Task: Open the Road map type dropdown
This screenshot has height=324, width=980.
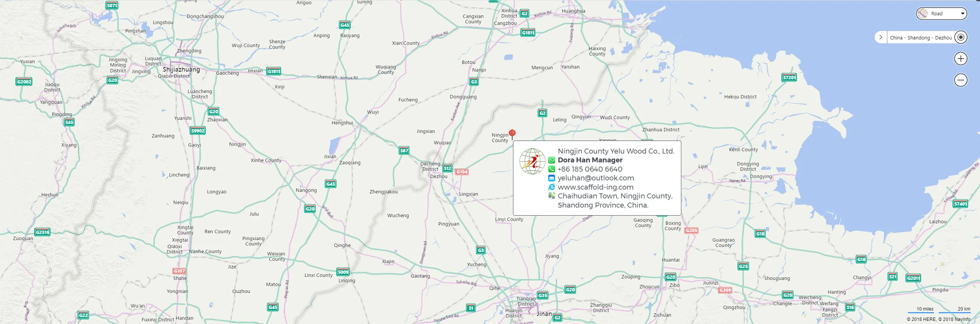Action: (x=941, y=14)
